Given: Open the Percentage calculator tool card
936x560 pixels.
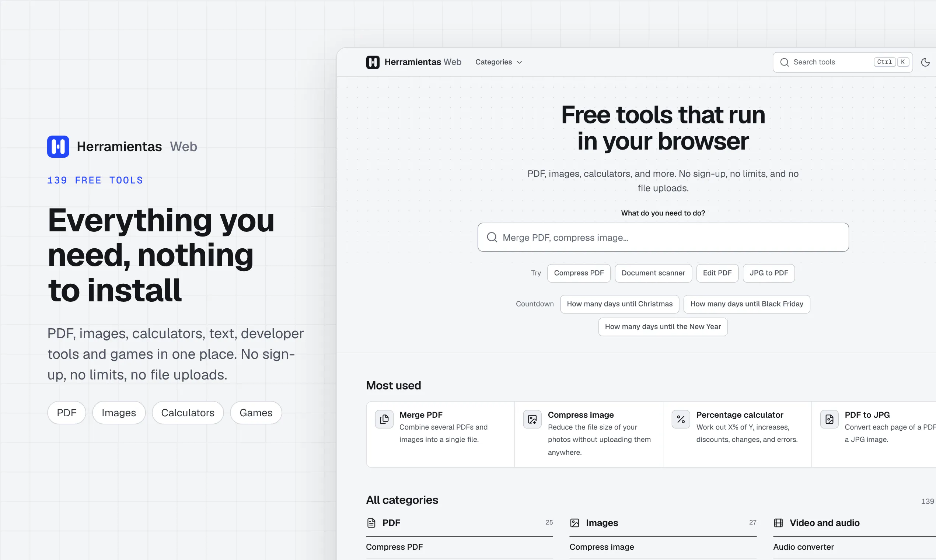Looking at the screenshot, I should 737,434.
